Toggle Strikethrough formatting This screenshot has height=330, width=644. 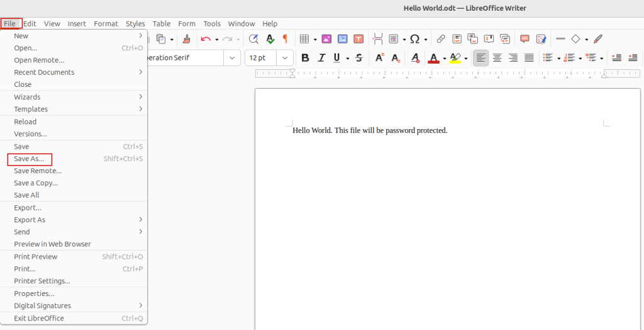(359, 58)
